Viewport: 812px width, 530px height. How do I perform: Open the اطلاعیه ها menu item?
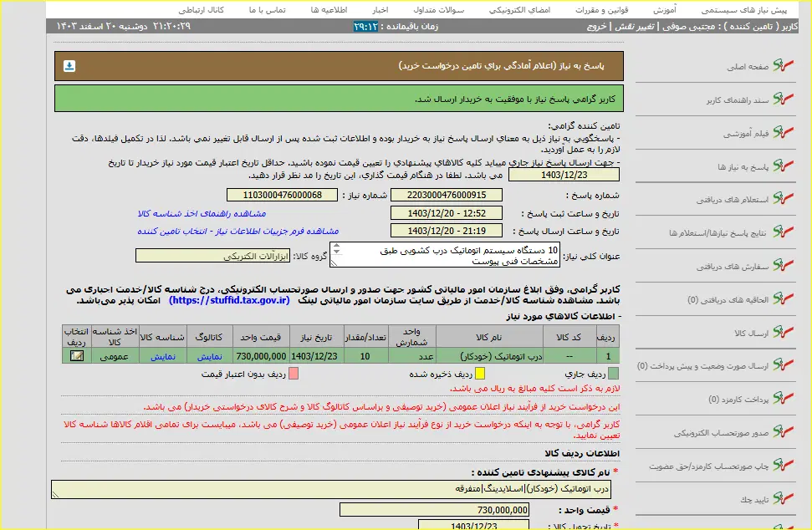click(329, 10)
